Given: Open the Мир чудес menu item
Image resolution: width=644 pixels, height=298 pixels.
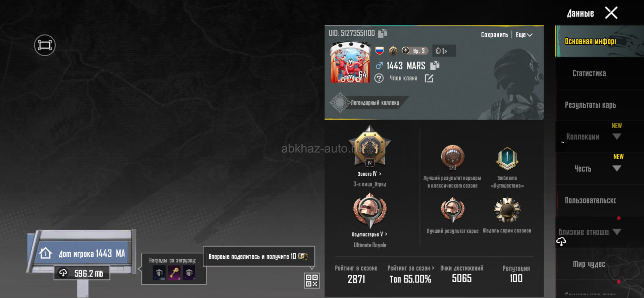Looking at the screenshot, I should 589,264.
